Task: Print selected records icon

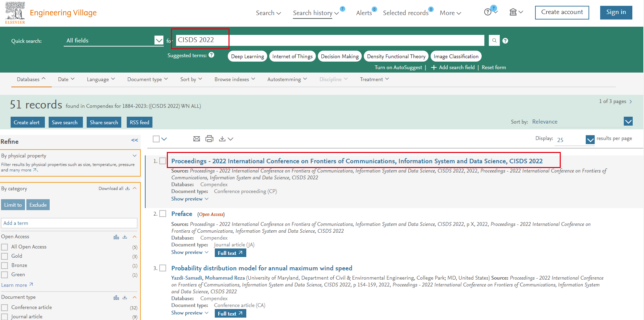Action: coord(209,139)
